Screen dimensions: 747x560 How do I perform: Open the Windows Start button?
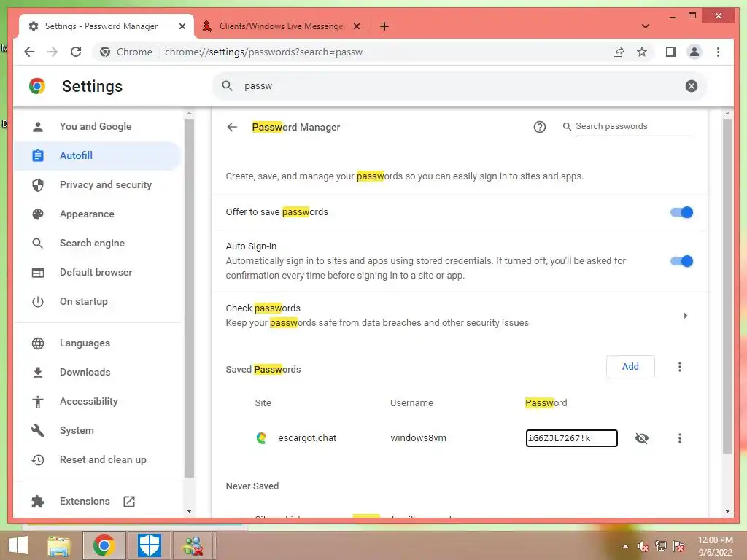click(x=18, y=545)
